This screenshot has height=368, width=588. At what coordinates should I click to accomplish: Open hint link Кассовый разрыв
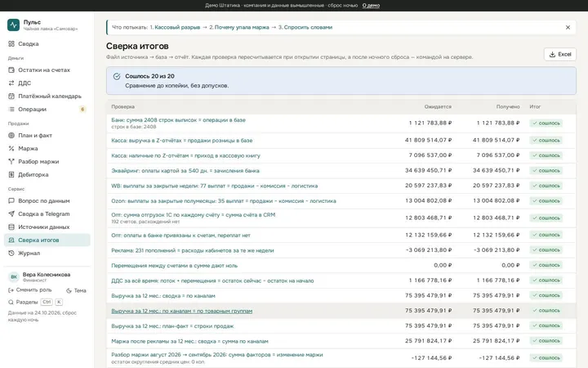[177, 28]
